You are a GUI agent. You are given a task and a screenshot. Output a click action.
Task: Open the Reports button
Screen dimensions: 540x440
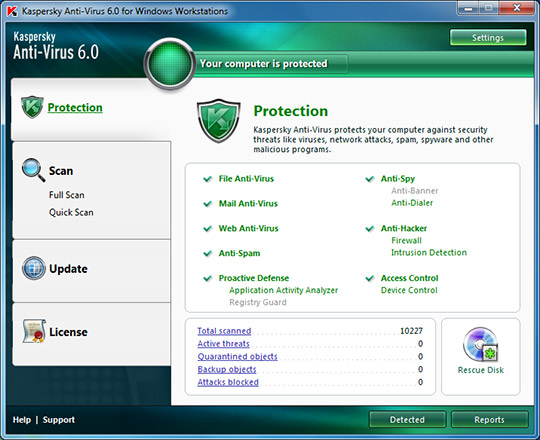489,419
